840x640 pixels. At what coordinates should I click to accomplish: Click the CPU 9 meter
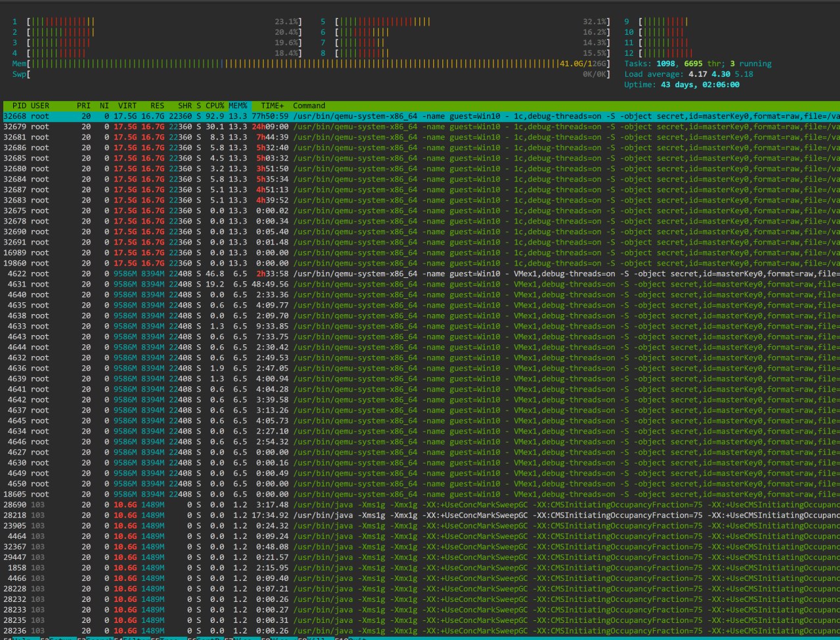732,22
